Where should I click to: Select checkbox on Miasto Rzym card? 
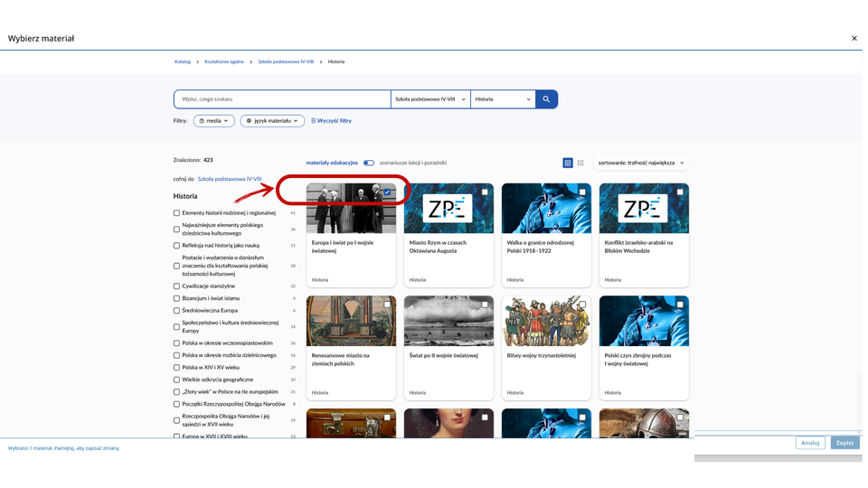click(x=485, y=192)
